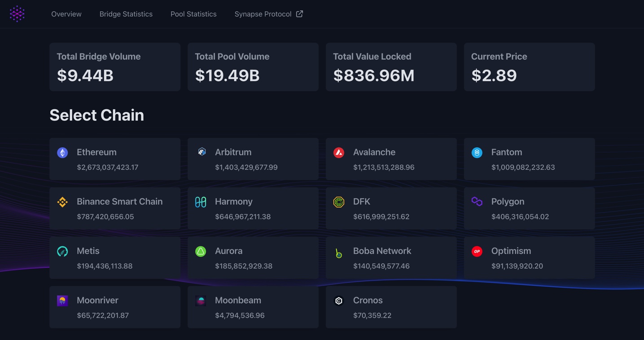This screenshot has height=340, width=644.
Task: Click the Aurora chain icon
Action: pos(201,252)
